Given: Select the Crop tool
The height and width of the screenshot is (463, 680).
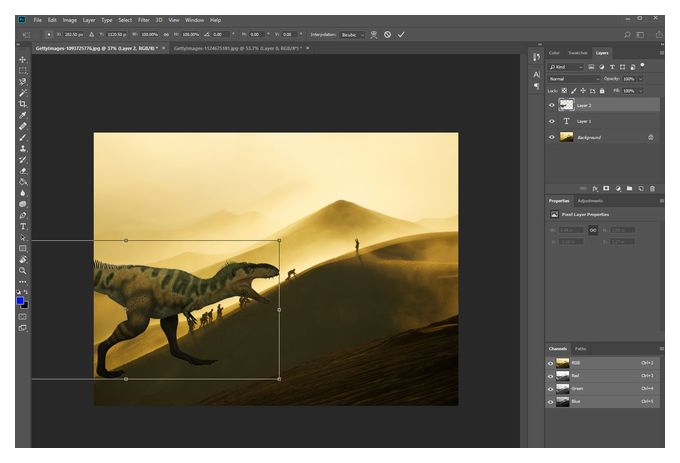Looking at the screenshot, I should (23, 104).
